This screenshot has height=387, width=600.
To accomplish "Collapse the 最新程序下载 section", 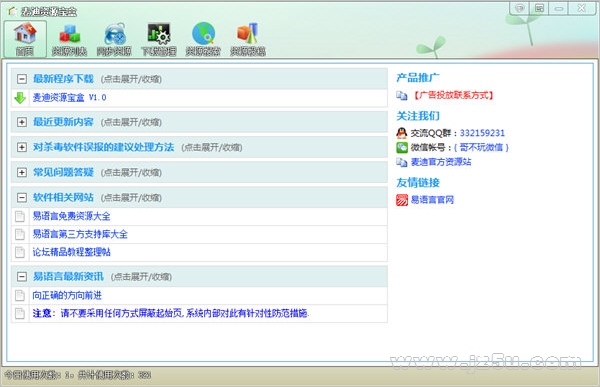I will point(22,79).
